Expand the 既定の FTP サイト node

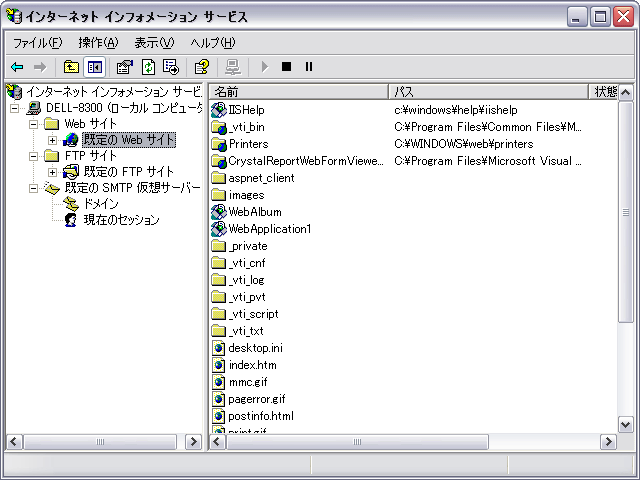click(x=52, y=172)
